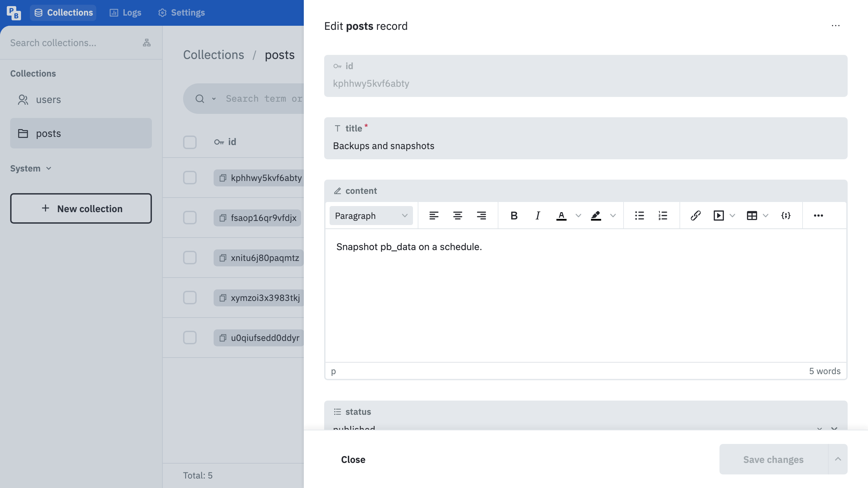Copy the u0qiufsedd0ddyr id
The image size is (868, 488).
point(223,338)
